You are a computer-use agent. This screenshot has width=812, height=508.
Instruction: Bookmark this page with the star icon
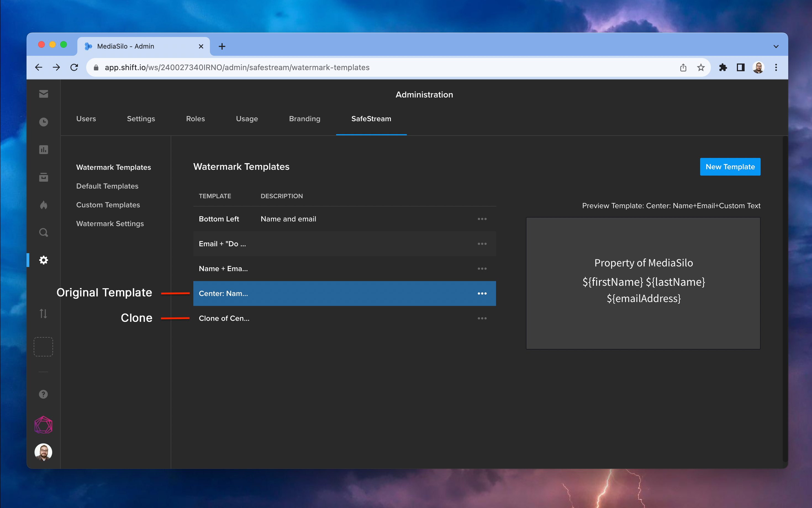(701, 68)
